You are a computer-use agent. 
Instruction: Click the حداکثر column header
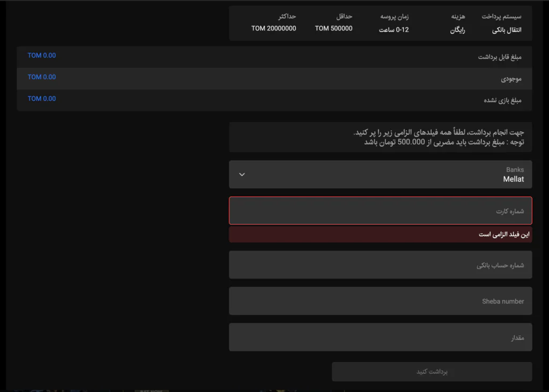pos(287,17)
